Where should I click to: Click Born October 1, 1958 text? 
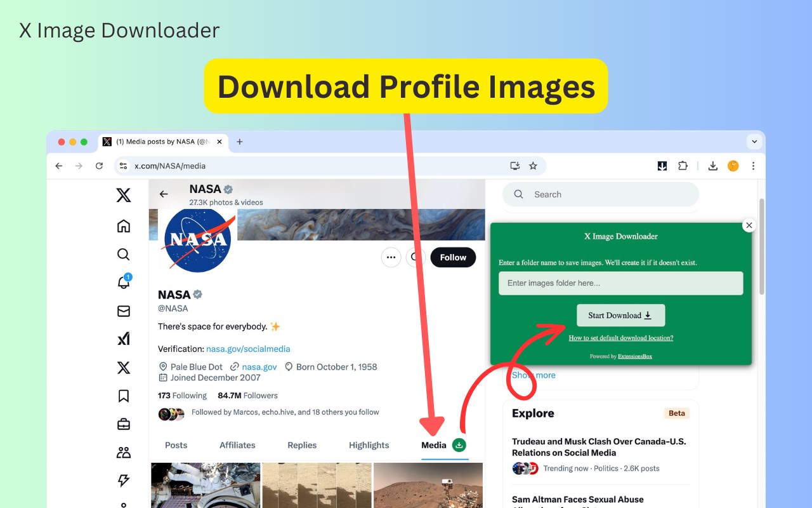click(x=336, y=366)
